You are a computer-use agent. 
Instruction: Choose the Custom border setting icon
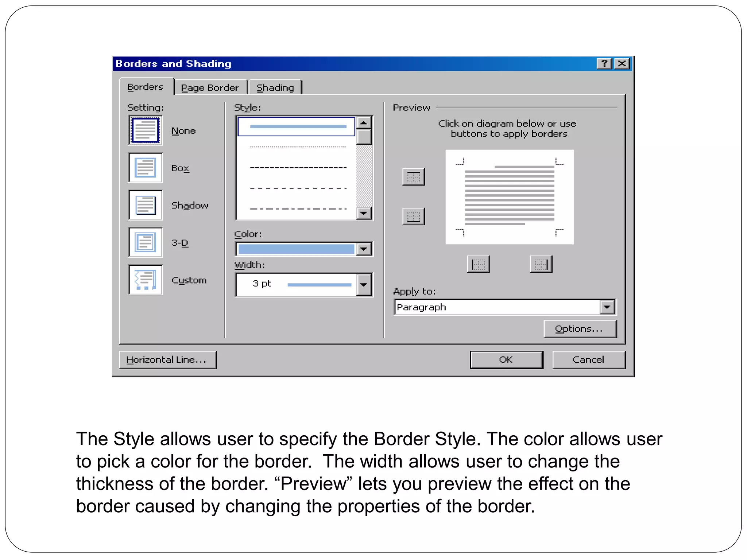pyautogui.click(x=145, y=280)
